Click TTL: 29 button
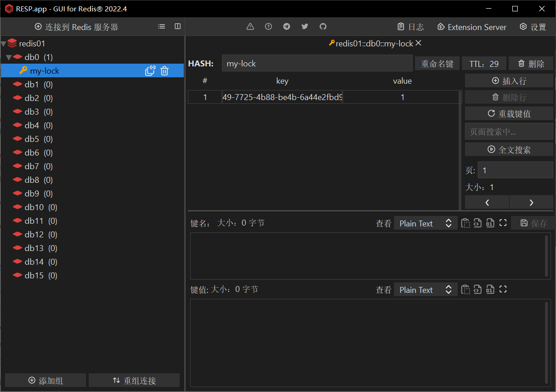The height and width of the screenshot is (392, 556). (x=484, y=64)
